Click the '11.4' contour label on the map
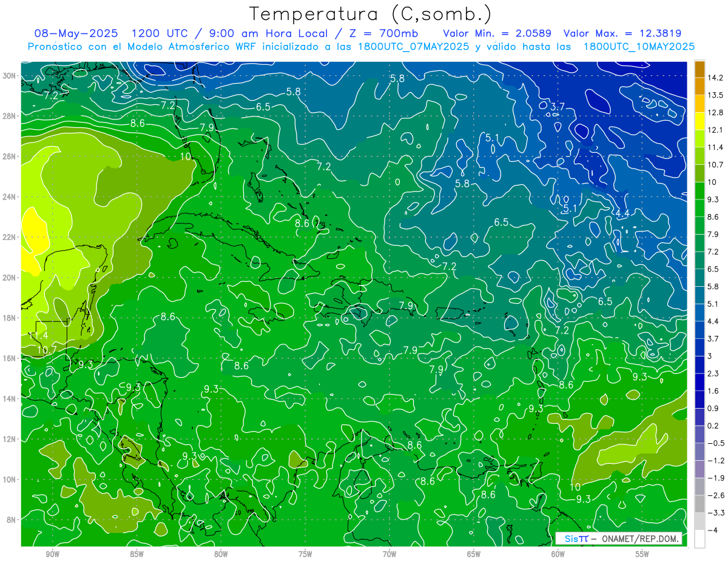Screen dimensions: 728x562 pyautogui.click(x=38, y=335)
